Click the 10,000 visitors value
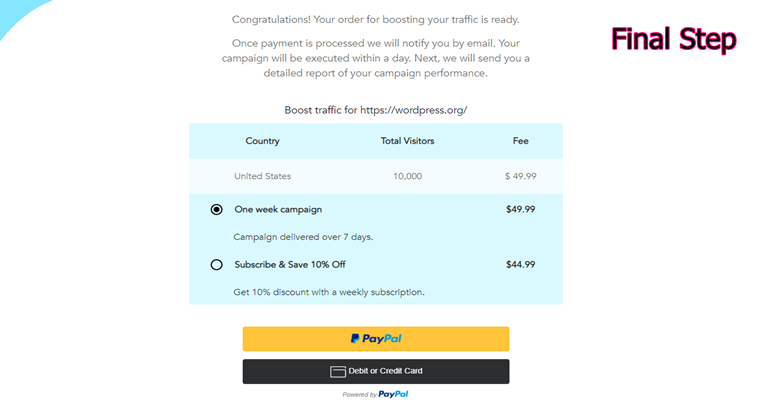 click(407, 176)
